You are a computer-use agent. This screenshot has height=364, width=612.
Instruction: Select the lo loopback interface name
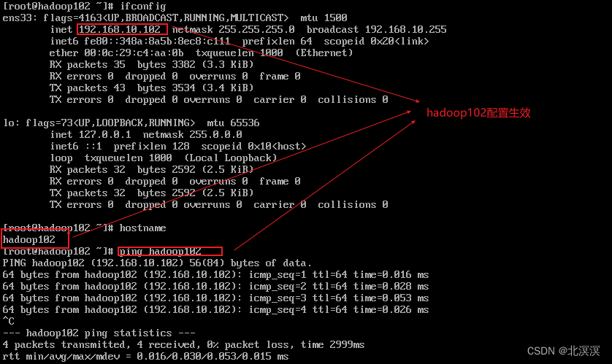click(9, 123)
